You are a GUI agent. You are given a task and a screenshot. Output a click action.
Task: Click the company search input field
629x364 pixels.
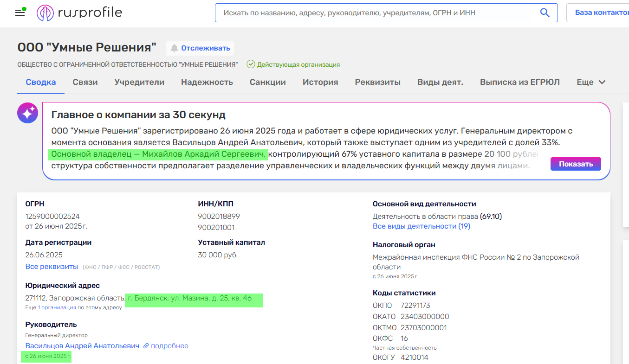click(x=376, y=13)
